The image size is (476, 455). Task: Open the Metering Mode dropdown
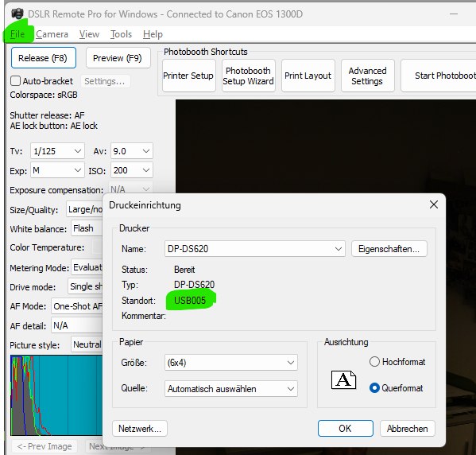click(x=87, y=267)
